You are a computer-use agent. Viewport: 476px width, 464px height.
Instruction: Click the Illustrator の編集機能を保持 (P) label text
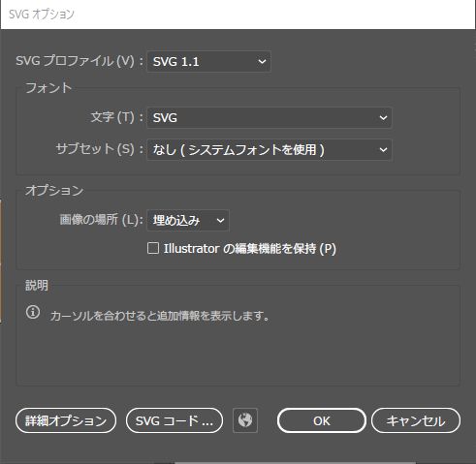pos(250,249)
